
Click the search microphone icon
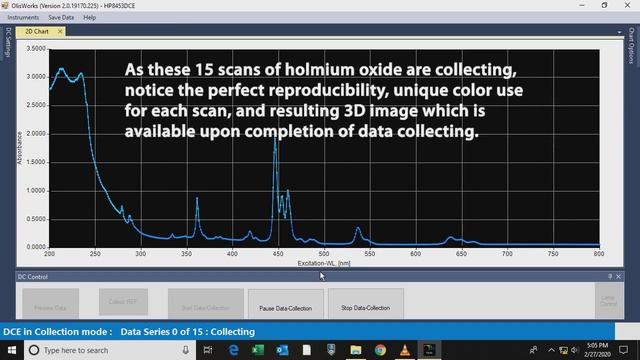coord(186,350)
